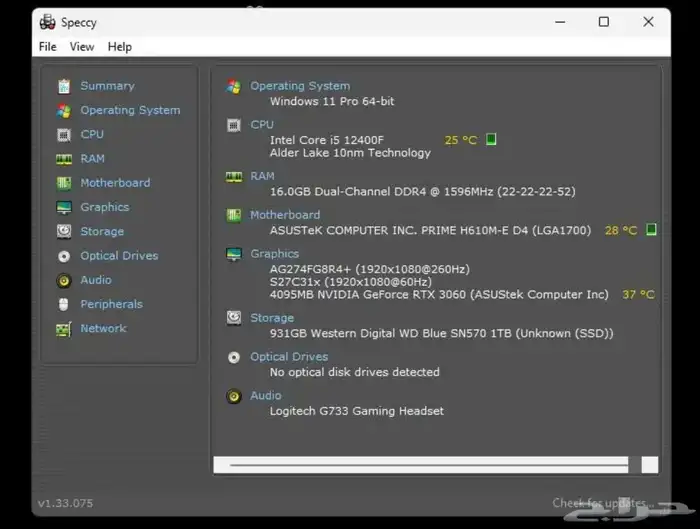Click the Storage hard-drive icon in sidebar

click(x=64, y=231)
